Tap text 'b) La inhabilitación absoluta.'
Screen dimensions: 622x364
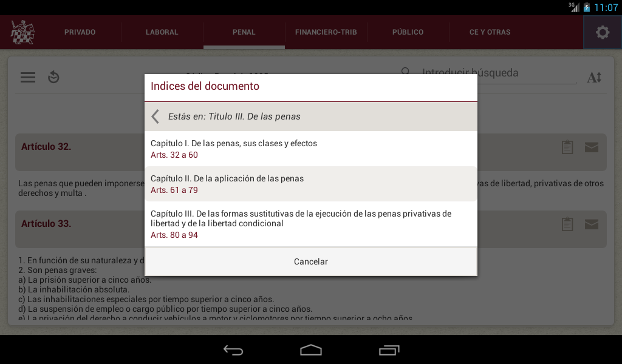coord(73,289)
